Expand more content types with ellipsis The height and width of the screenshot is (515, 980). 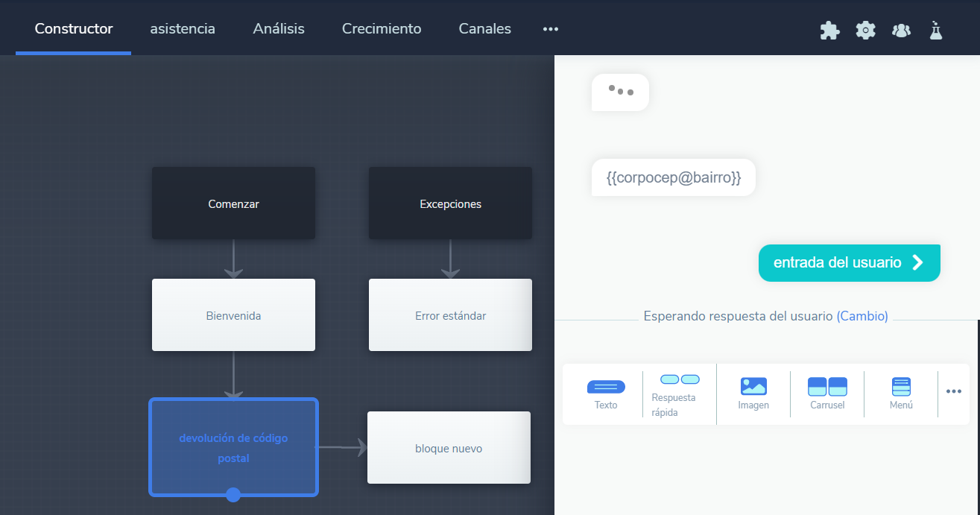[954, 391]
